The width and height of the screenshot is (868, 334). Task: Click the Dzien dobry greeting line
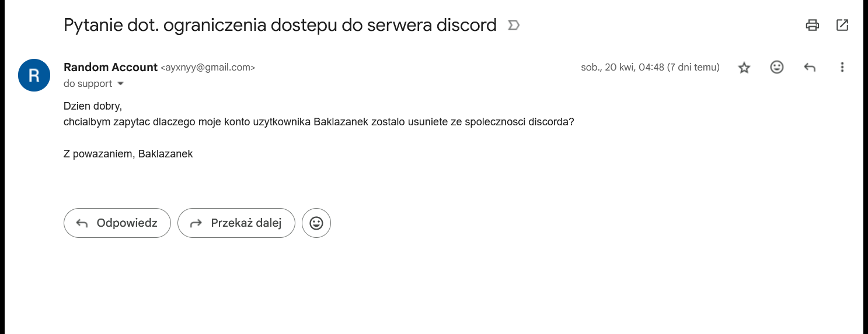[93, 107]
